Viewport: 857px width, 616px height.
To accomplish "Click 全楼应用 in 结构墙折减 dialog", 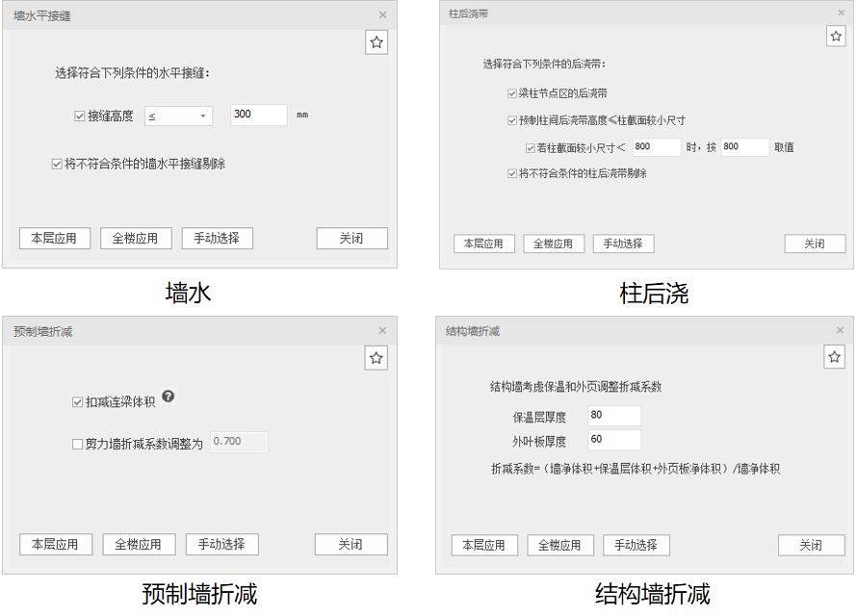I will pyautogui.click(x=560, y=546).
